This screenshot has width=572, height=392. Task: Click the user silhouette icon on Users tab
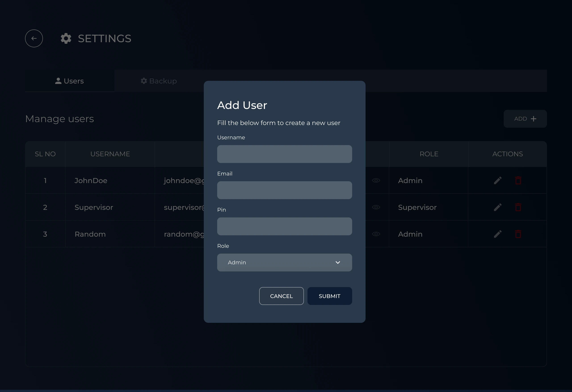point(58,81)
